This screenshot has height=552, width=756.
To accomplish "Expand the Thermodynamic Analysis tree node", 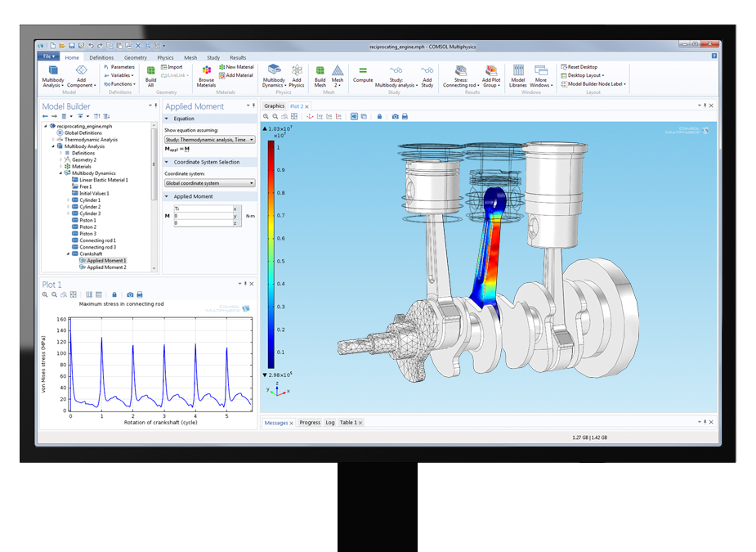I will click(x=53, y=140).
